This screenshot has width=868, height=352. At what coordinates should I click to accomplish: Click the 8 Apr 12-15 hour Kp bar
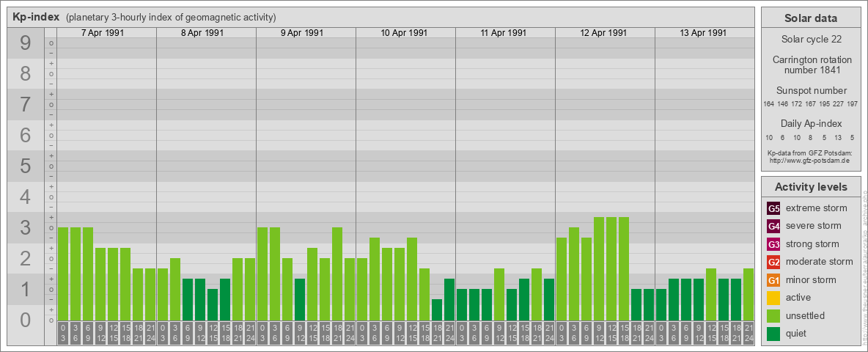pyautogui.click(x=213, y=304)
